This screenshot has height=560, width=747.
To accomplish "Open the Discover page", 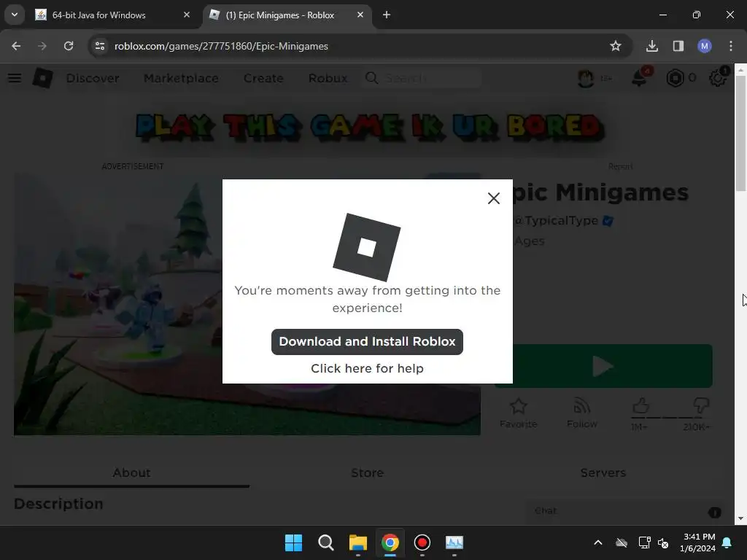I will pyautogui.click(x=93, y=78).
